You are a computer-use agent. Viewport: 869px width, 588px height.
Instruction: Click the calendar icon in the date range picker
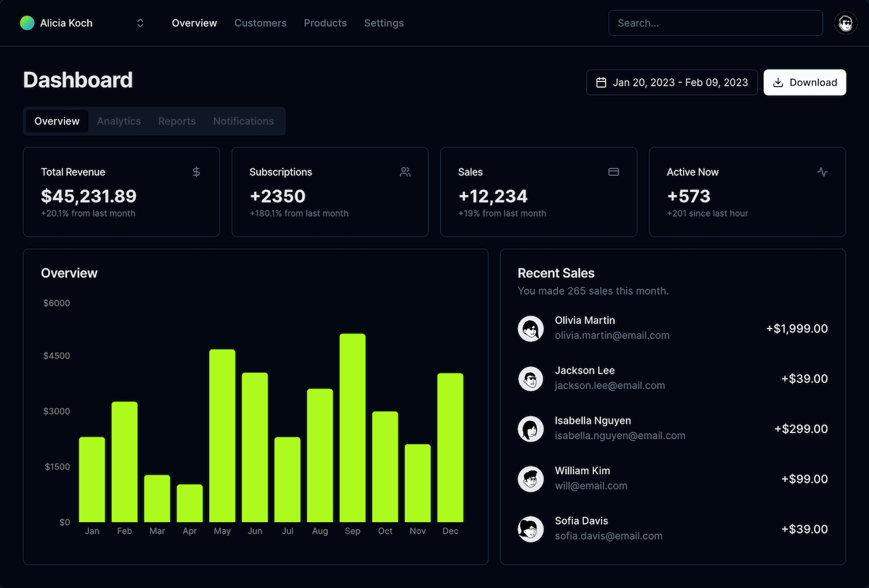[x=601, y=81]
